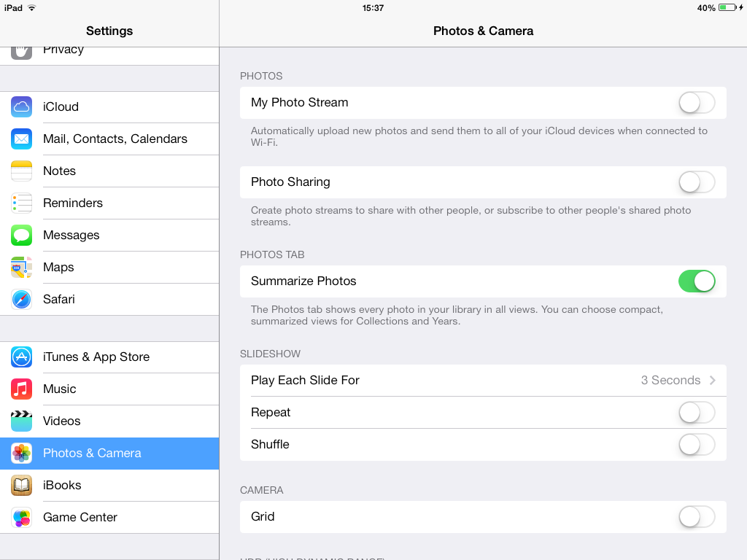This screenshot has height=560, width=747.
Task: Tap the Music note icon
Action: pyautogui.click(x=21, y=389)
